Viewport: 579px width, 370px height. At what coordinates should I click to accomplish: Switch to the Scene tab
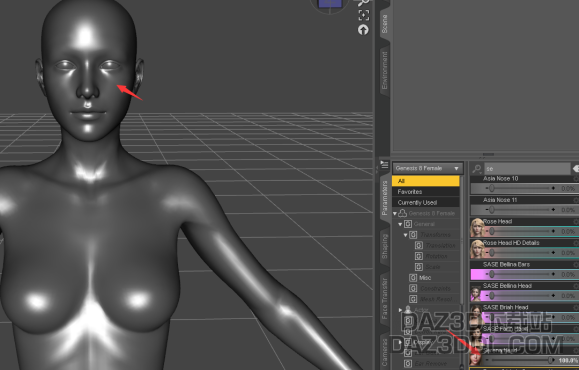(385, 24)
